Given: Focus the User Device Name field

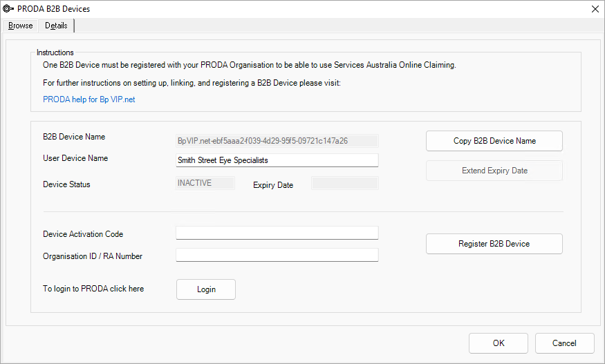Looking at the screenshot, I should (x=277, y=160).
